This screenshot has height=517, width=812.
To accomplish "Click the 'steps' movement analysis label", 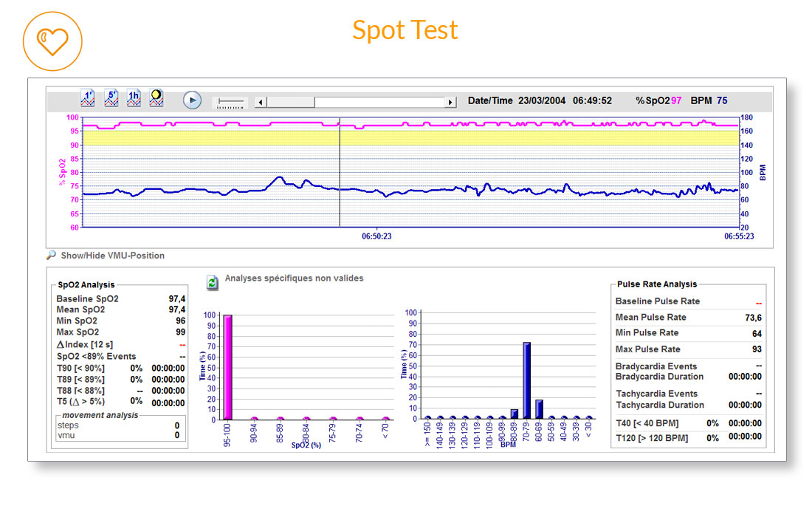I will (68, 425).
